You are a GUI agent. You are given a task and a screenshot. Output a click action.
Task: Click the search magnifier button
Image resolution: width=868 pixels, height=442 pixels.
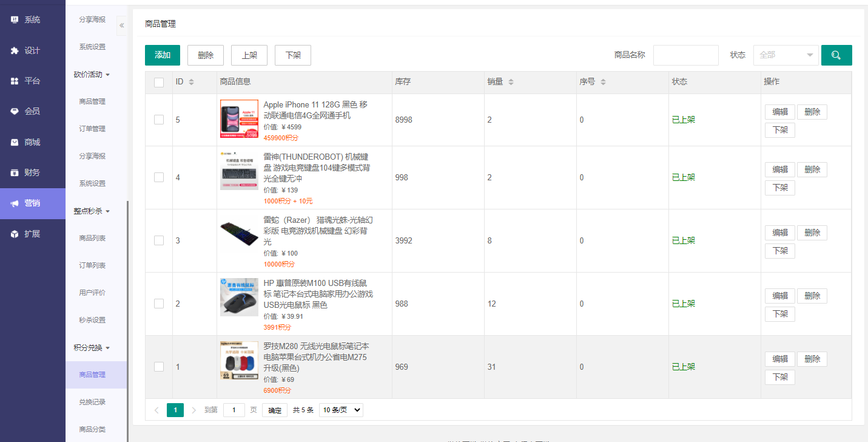point(836,55)
